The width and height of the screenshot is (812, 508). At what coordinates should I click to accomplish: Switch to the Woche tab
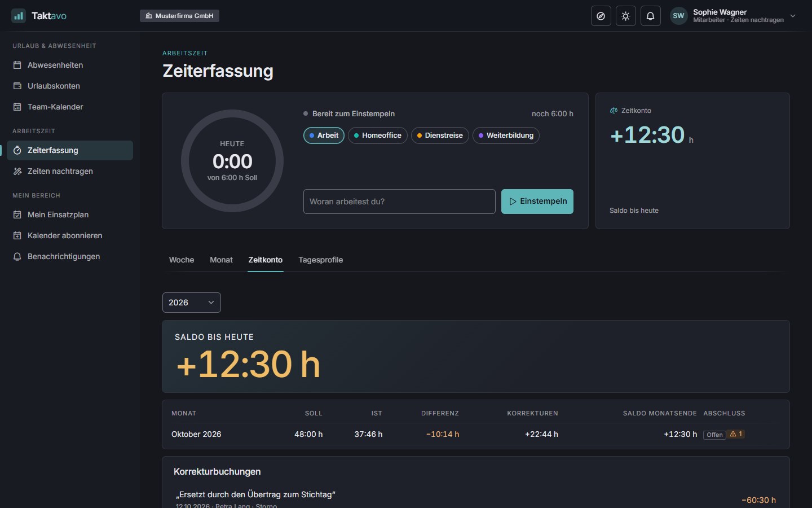[182, 260]
